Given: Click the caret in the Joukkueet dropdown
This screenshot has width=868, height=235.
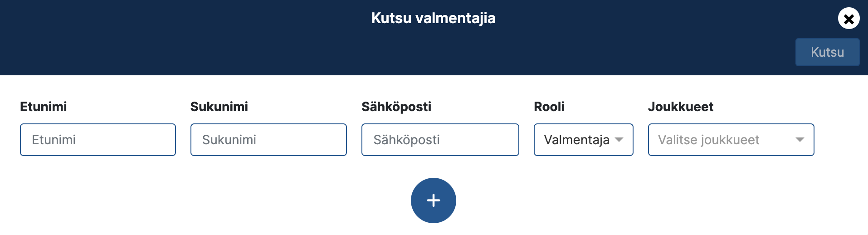Looking at the screenshot, I should 800,140.
